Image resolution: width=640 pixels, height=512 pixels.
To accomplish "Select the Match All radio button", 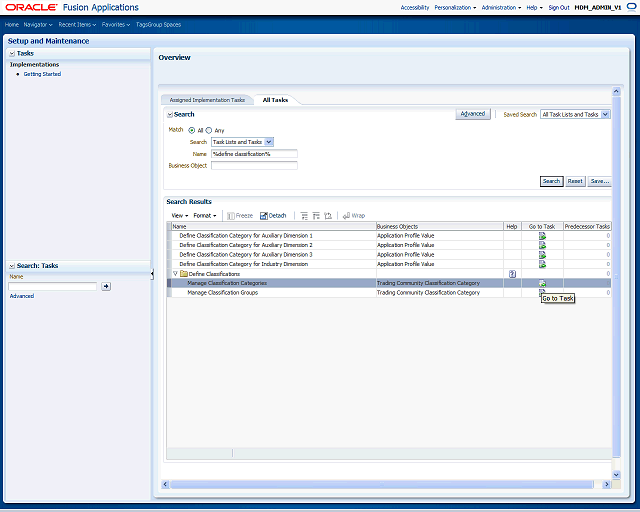I will coord(191,130).
